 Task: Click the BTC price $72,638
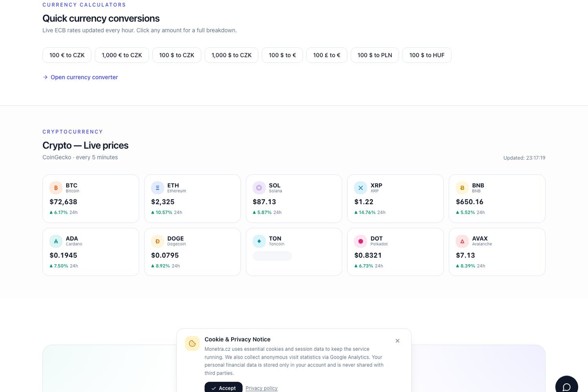coord(64,202)
